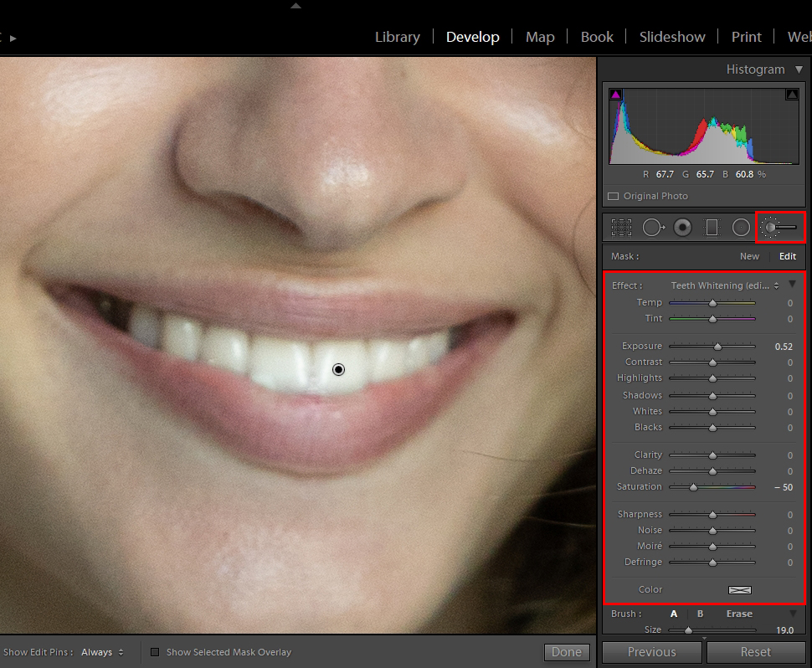This screenshot has width=812, height=668.
Task: Toggle the Original Photo comparison view
Action: point(614,196)
